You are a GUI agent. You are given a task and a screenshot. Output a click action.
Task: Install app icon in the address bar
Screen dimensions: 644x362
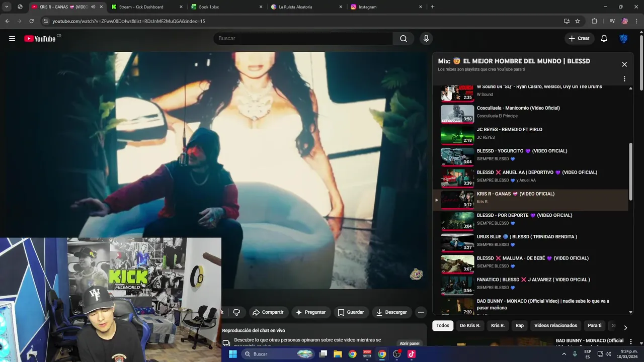[567, 21]
